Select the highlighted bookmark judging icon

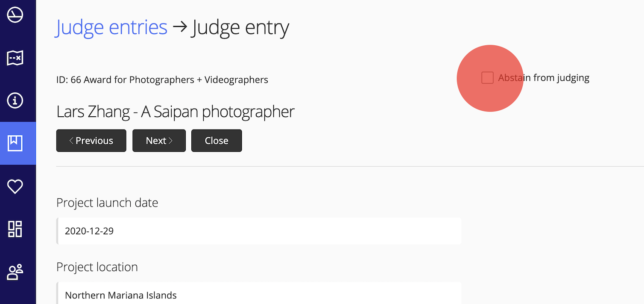click(x=15, y=143)
